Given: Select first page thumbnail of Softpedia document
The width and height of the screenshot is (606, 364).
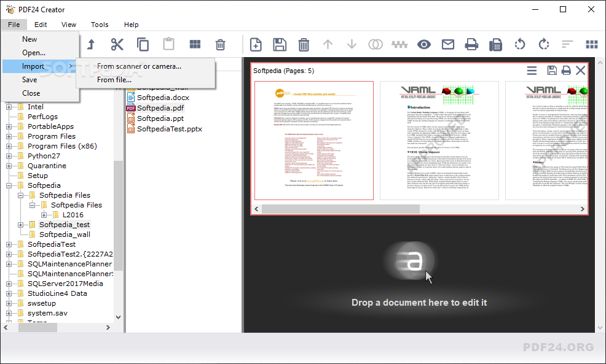Looking at the screenshot, I should tap(314, 141).
